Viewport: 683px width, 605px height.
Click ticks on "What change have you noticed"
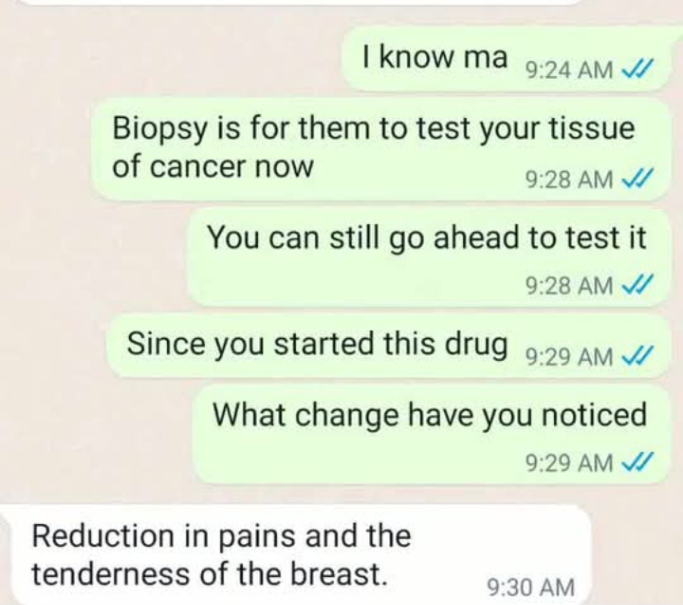[636, 462]
